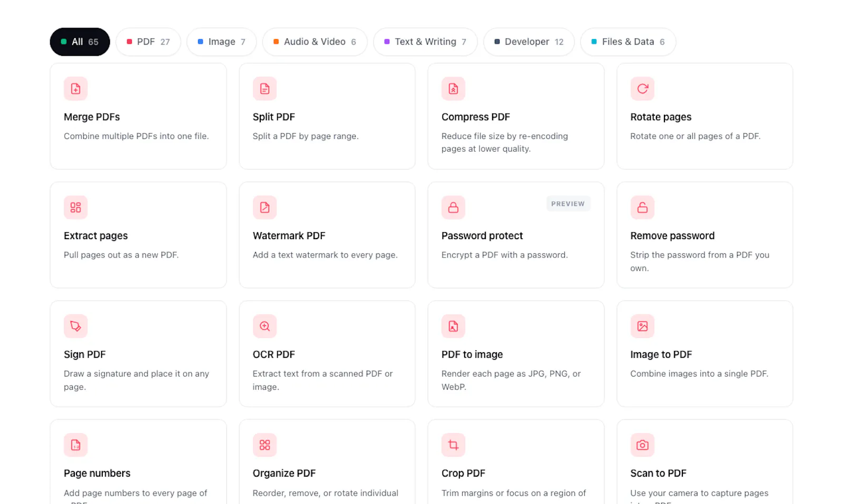The image size is (843, 504).
Task: Click the Image to PDF picture icon
Action: click(642, 326)
